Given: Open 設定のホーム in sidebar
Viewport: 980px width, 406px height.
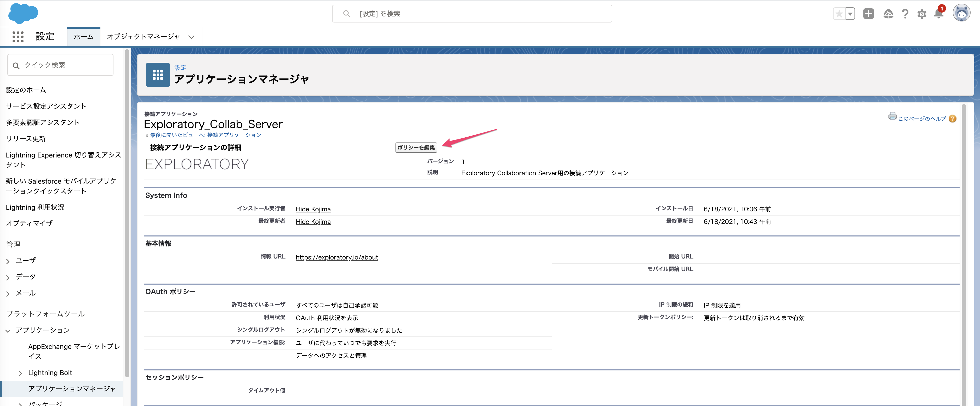Looking at the screenshot, I should (26, 90).
